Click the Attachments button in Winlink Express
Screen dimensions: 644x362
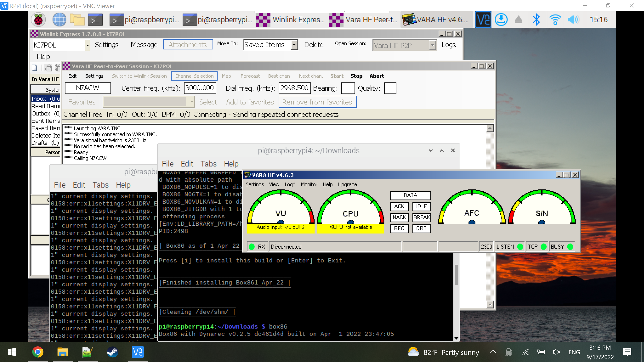[188, 44]
